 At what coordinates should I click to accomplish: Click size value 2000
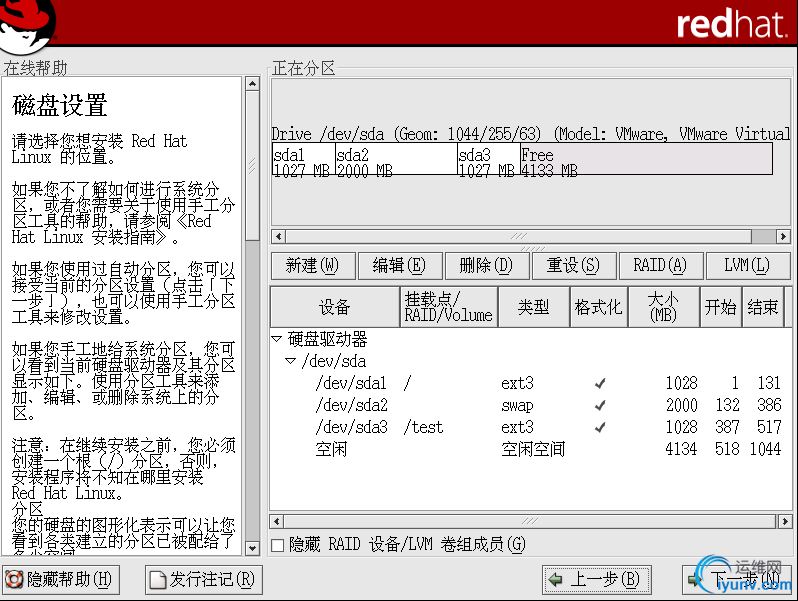tap(681, 406)
